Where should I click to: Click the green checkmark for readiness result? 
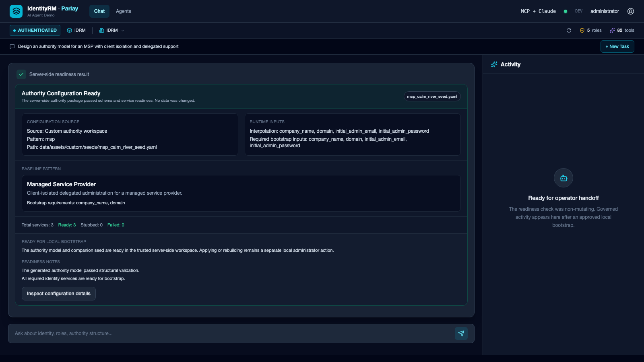21,74
